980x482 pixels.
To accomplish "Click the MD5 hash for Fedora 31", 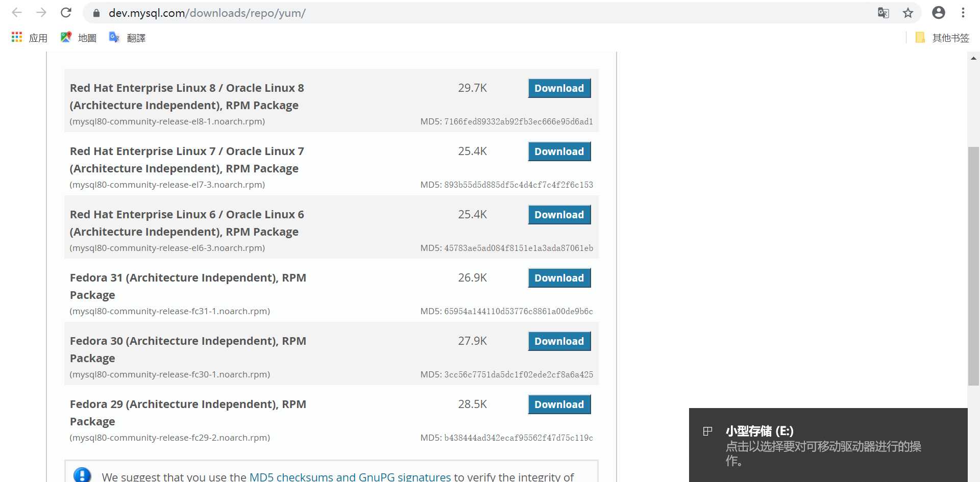I will 519,311.
